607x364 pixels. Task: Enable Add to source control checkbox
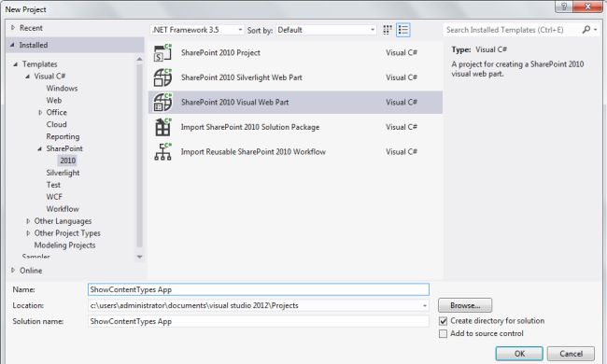443,333
